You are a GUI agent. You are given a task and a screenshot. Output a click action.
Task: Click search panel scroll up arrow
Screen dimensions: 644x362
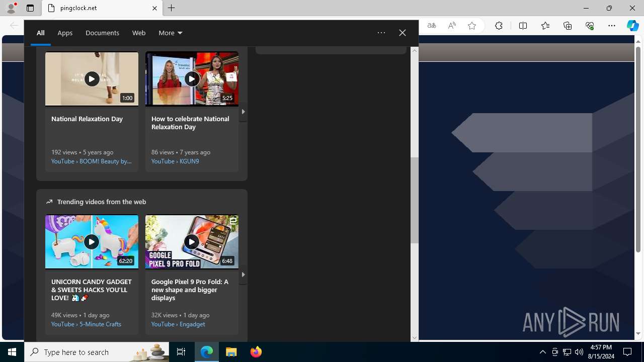(415, 50)
